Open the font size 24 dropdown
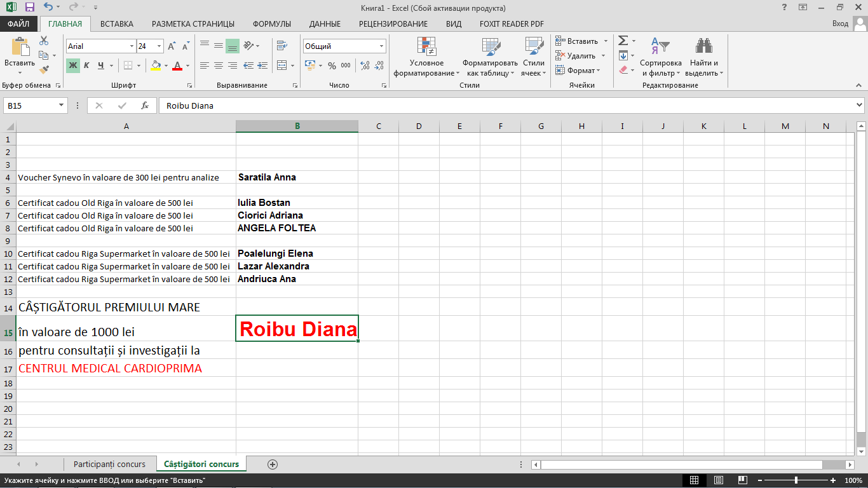The height and width of the screenshot is (488, 868). (159, 46)
